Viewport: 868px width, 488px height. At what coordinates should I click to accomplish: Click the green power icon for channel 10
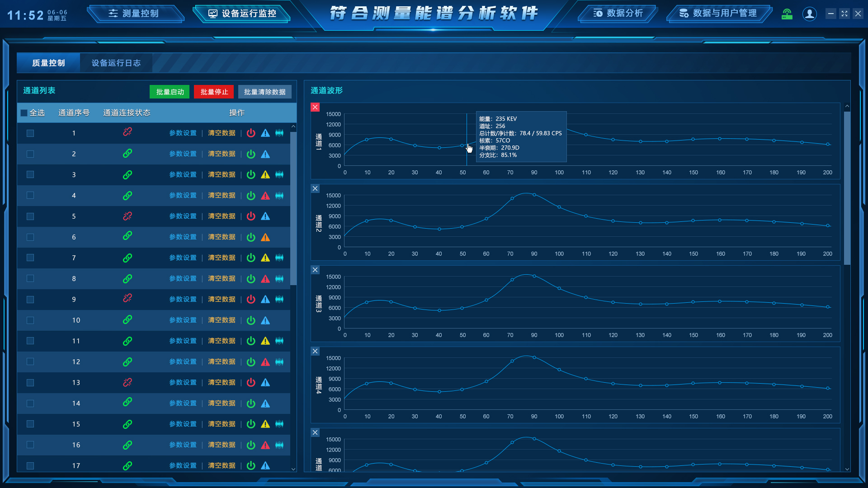point(251,320)
